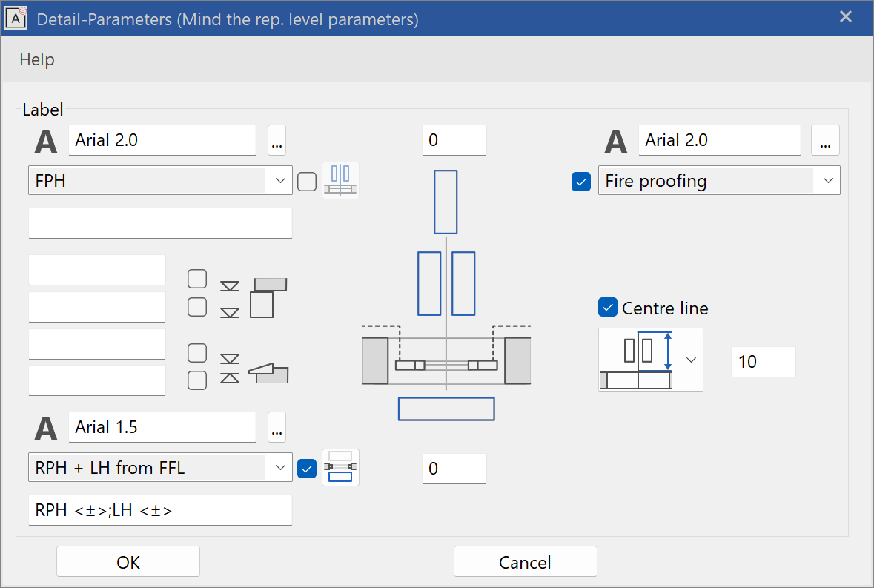Viewport: 874px width, 588px height.
Task: Open the centre line dimension style dropdown
Action: [x=651, y=360]
